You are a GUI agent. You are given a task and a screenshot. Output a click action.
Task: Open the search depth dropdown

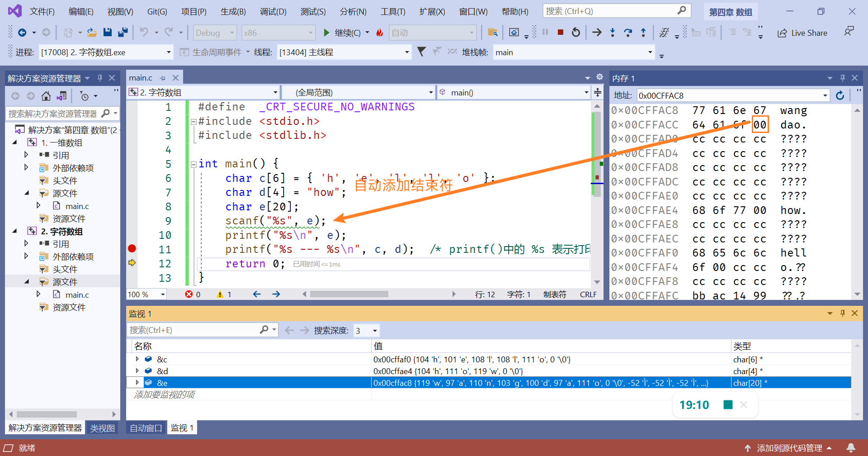click(x=374, y=331)
